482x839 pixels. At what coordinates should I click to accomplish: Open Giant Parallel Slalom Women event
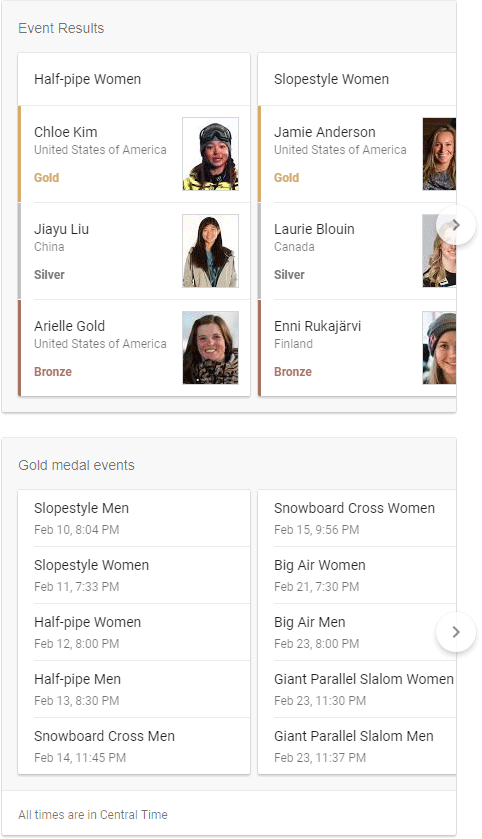point(357,689)
